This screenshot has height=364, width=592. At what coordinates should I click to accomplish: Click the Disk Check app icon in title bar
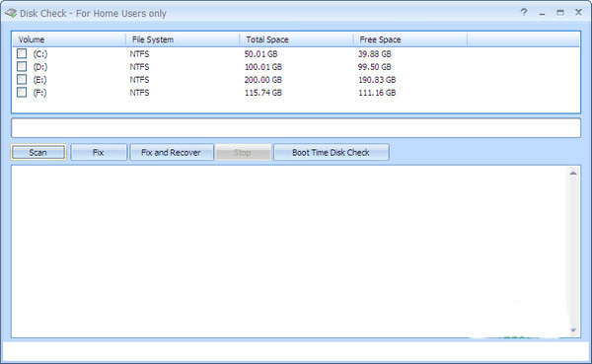tap(11, 13)
